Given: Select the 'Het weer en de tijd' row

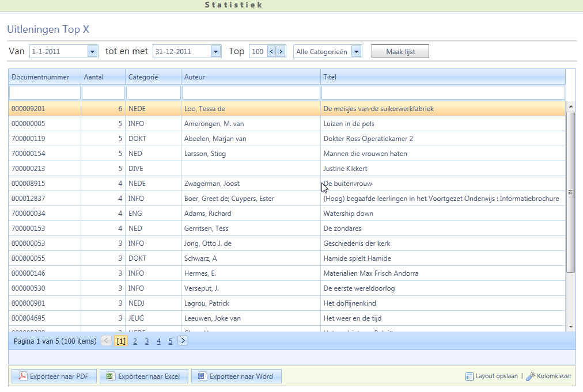Looking at the screenshot, I should click(x=287, y=318).
